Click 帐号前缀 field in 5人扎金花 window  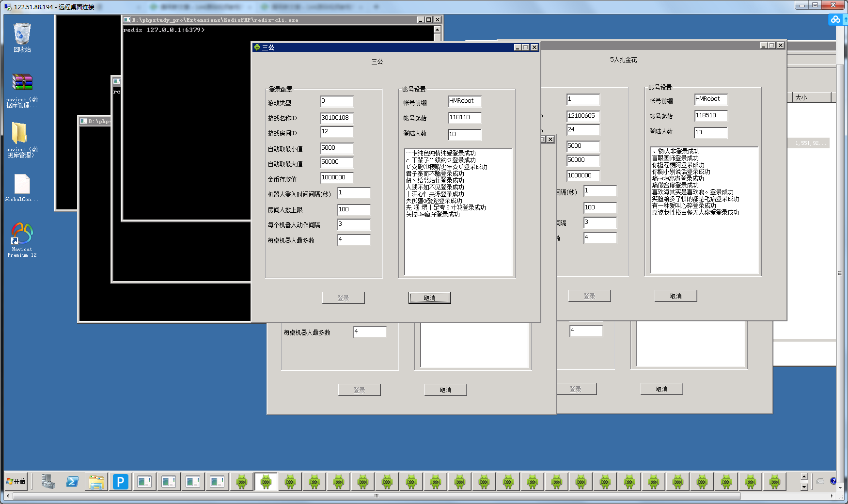(710, 99)
